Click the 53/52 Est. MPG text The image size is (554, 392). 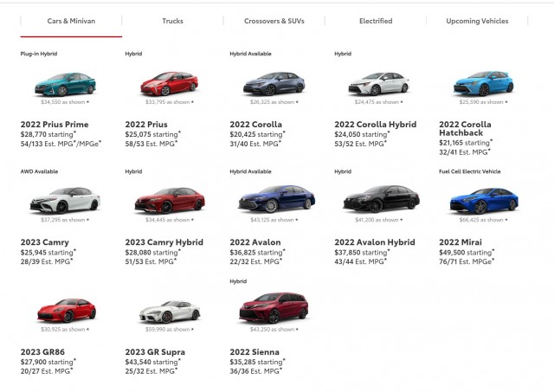(360, 144)
